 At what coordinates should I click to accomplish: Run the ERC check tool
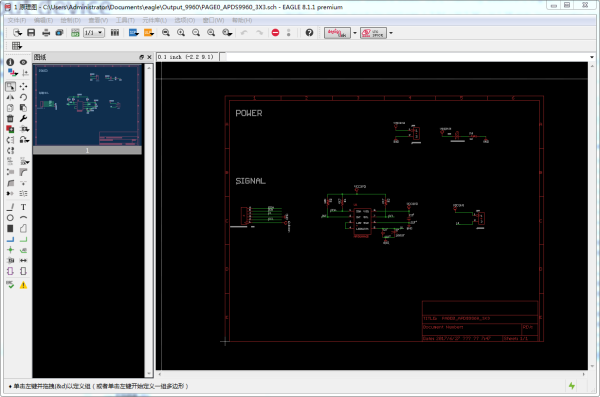10,285
